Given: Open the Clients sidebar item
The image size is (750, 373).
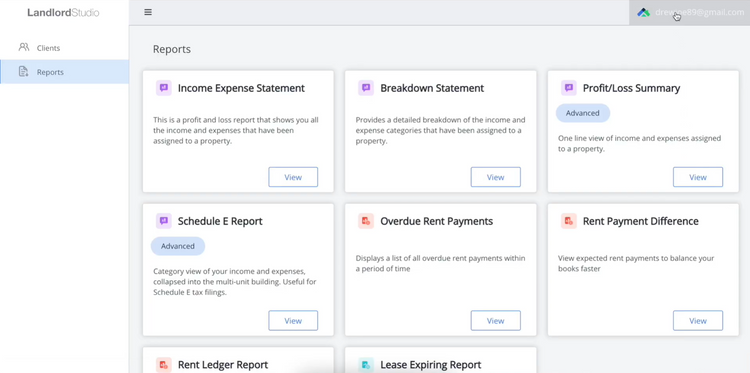Looking at the screenshot, I should coord(65,48).
